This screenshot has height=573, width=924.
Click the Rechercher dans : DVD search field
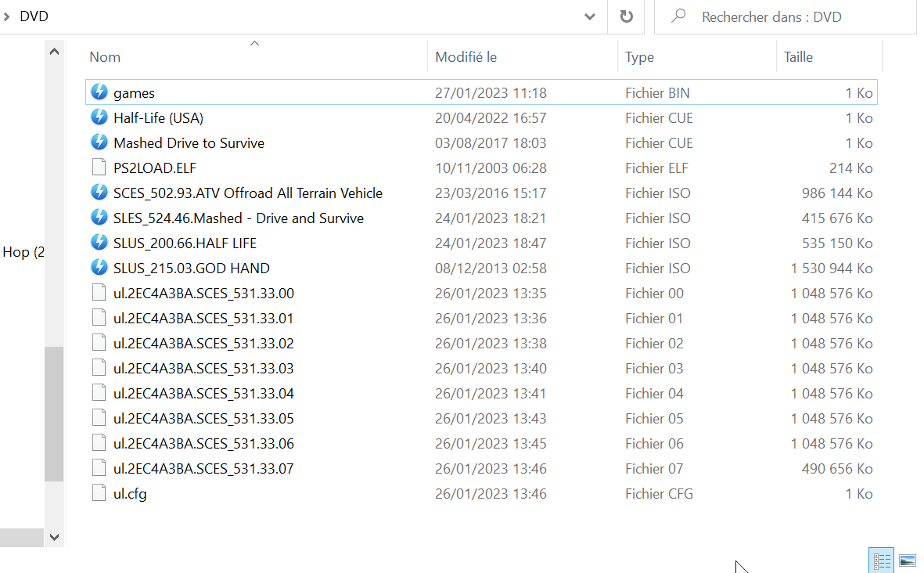pyautogui.click(x=785, y=16)
